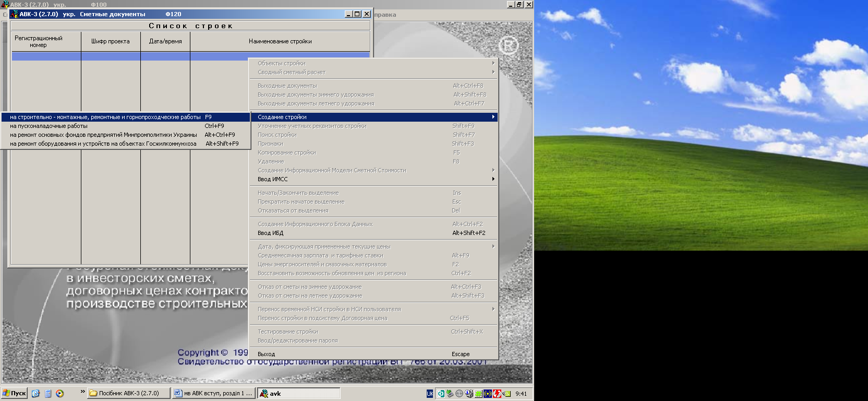Switch to 'Посібник АВК-3 (2.7.0)' taskbar button
This screenshot has width=868, height=401.
click(129, 393)
